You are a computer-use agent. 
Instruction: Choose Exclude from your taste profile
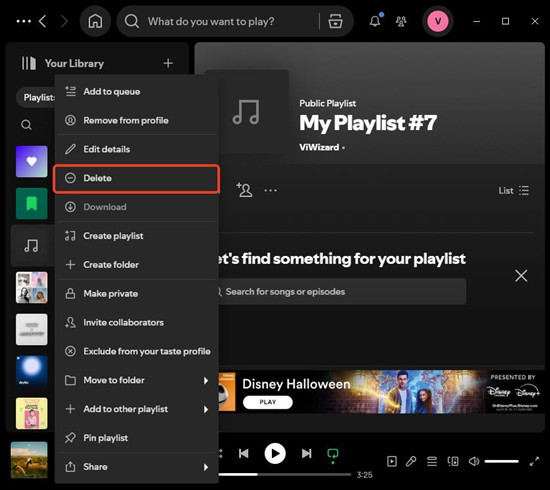click(x=137, y=351)
